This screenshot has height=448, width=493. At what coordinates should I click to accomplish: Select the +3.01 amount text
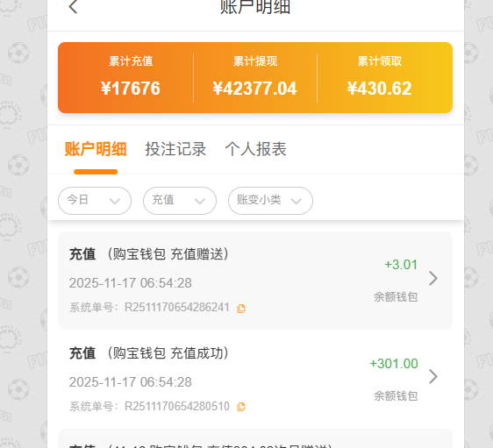[x=401, y=265]
